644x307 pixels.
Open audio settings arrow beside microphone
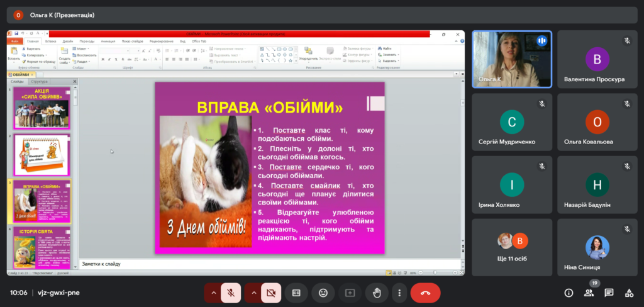tap(213, 293)
